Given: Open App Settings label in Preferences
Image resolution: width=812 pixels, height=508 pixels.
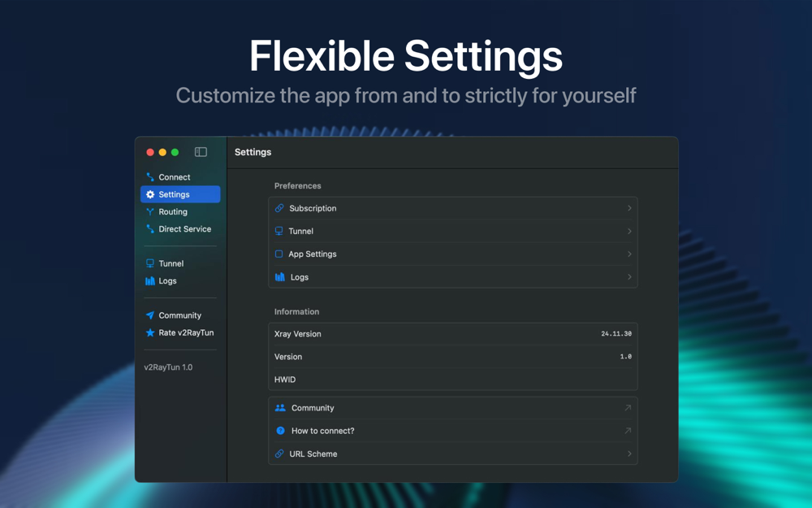Looking at the screenshot, I should [x=313, y=254].
